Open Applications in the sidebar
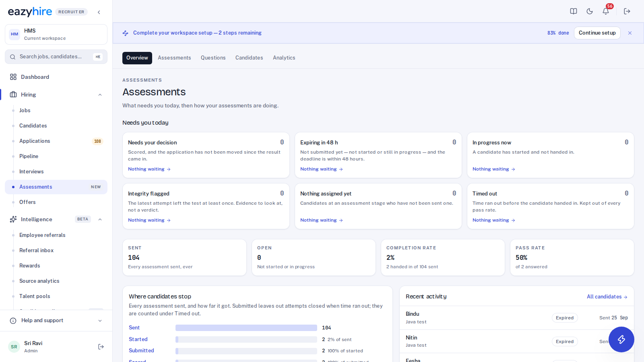 click(56, 141)
